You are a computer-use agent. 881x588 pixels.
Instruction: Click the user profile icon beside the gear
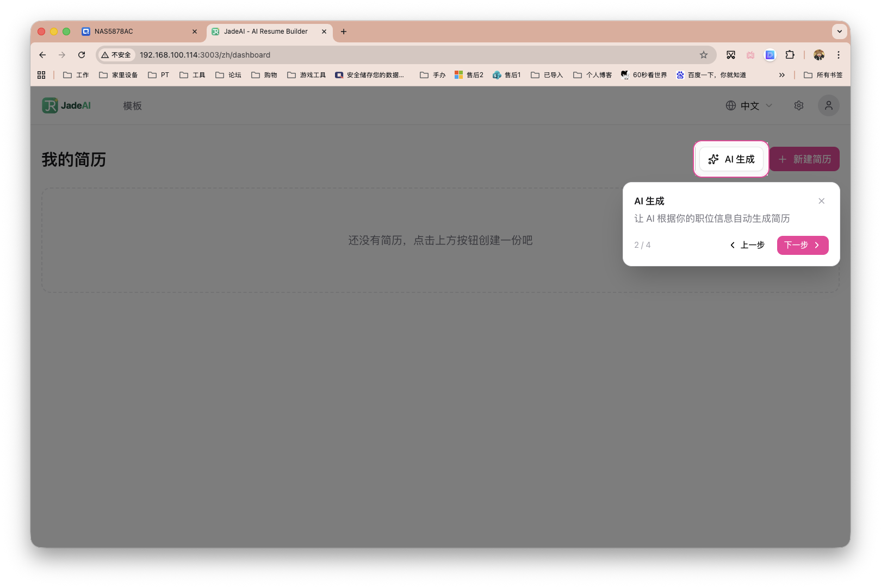[x=828, y=105]
